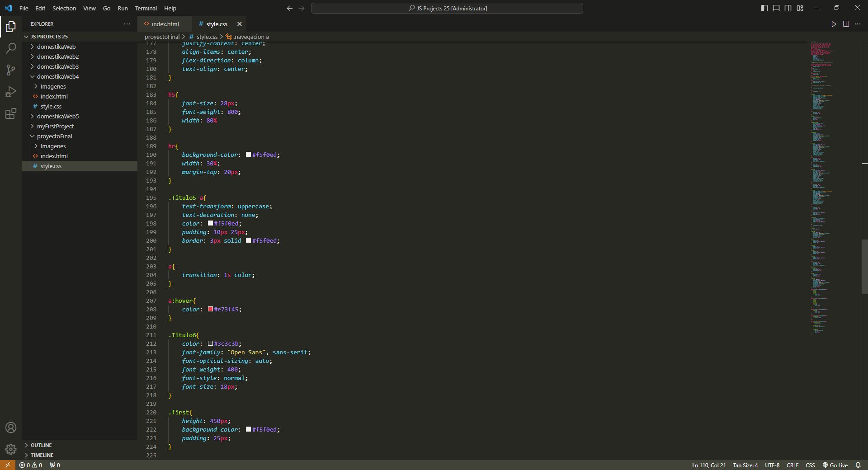This screenshot has height=470, width=868.
Task: Expand the domestikaWeb5 folder
Action: pos(80,116)
